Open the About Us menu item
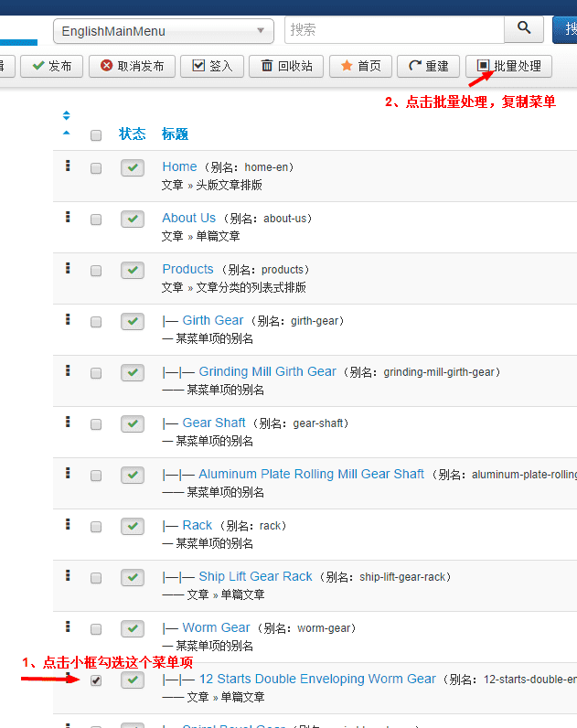 189,218
